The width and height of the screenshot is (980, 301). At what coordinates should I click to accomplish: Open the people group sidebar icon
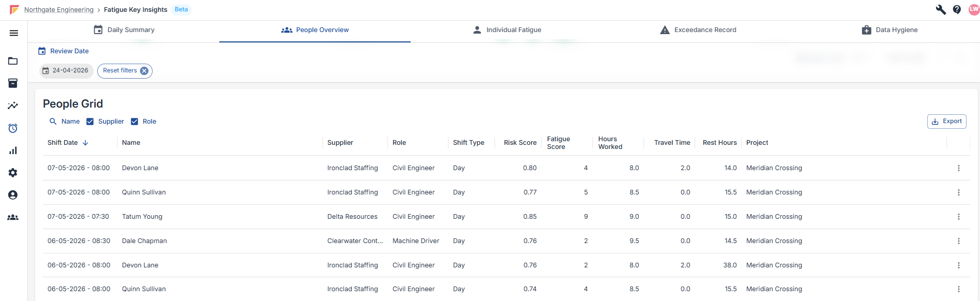click(x=13, y=218)
